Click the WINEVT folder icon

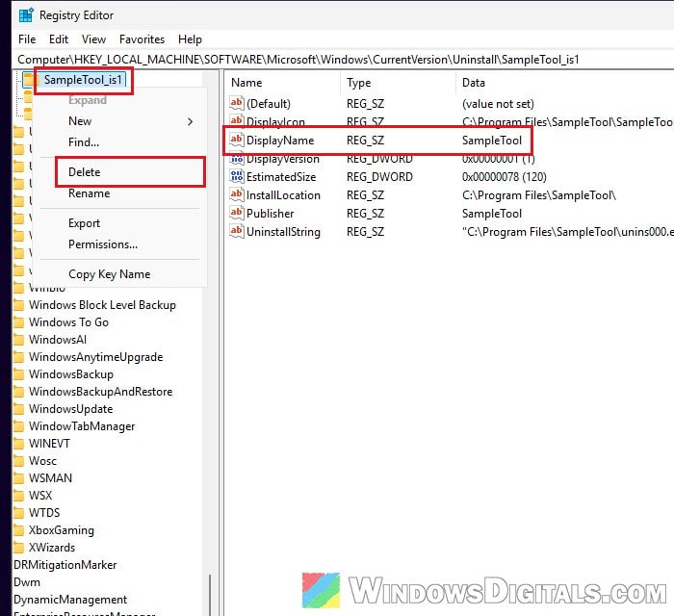(19, 444)
